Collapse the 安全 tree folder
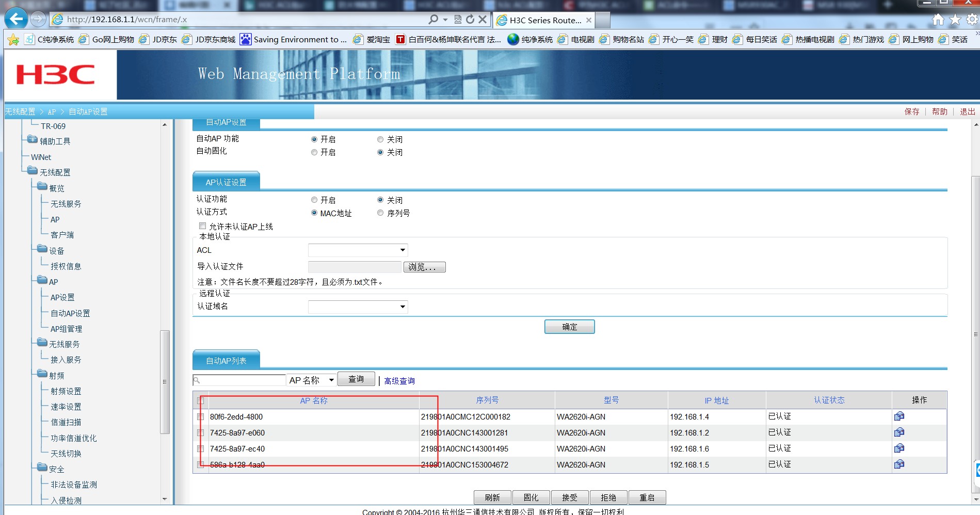Screen dimensions: 980x515 (x=42, y=468)
